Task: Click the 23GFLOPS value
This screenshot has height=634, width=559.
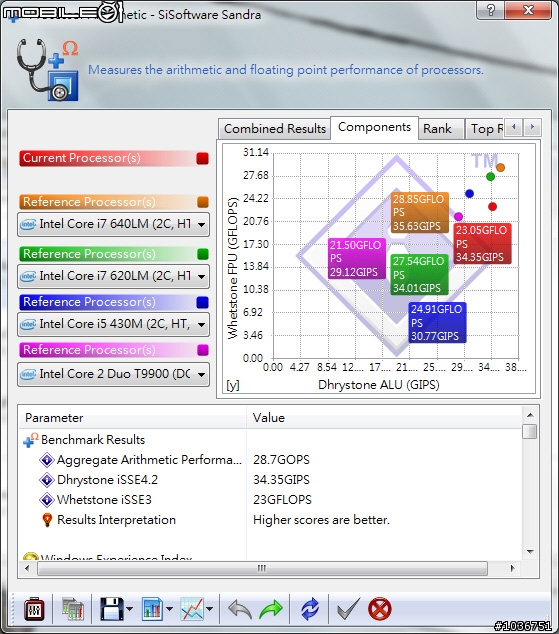Action: pyautogui.click(x=282, y=500)
